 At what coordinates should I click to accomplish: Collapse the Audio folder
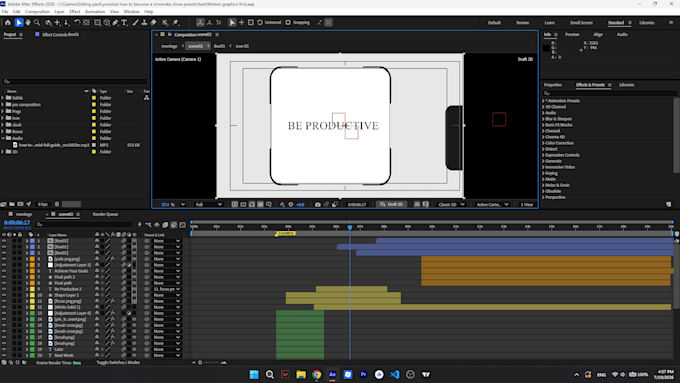point(3,138)
